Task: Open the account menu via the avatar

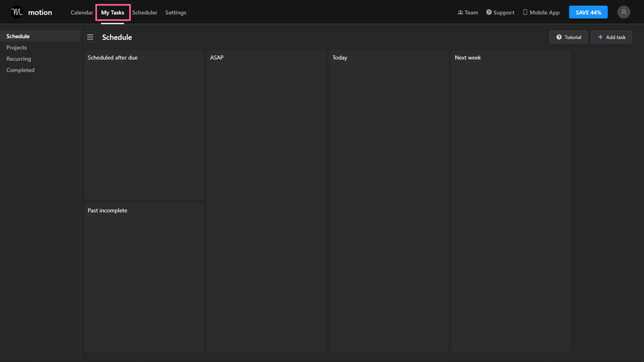Action: click(623, 12)
